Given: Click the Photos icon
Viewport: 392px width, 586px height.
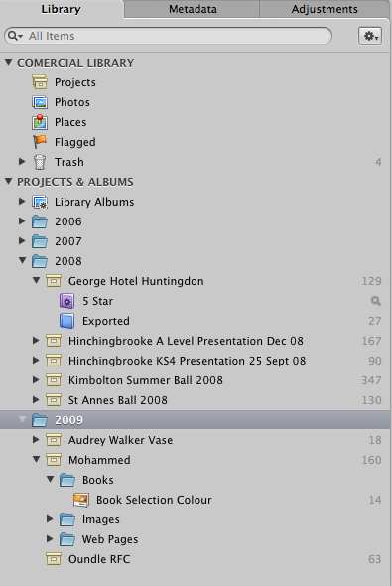Looking at the screenshot, I should (40, 102).
